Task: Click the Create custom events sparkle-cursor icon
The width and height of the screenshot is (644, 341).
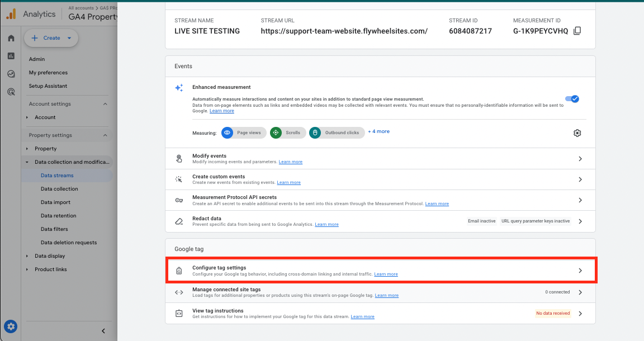Action: [x=179, y=179]
